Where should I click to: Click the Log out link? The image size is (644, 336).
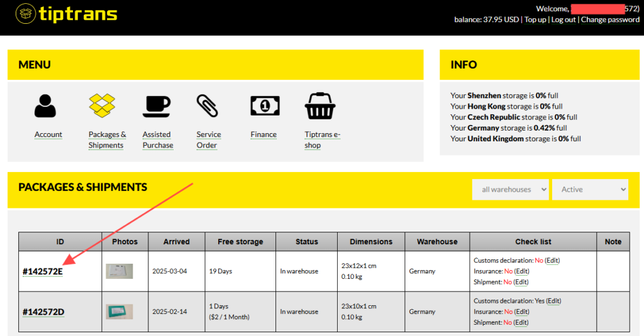point(563,19)
